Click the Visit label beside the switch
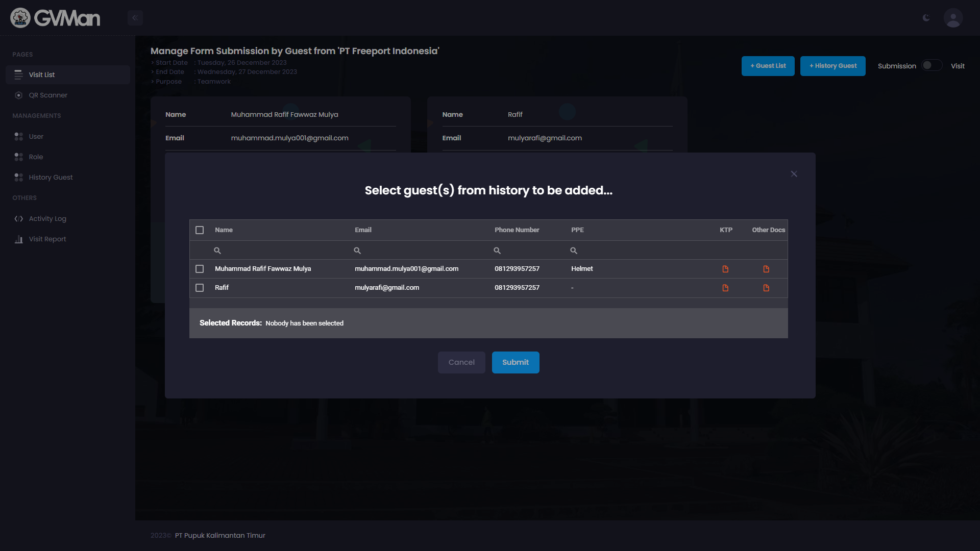This screenshot has width=980, height=551. click(958, 66)
